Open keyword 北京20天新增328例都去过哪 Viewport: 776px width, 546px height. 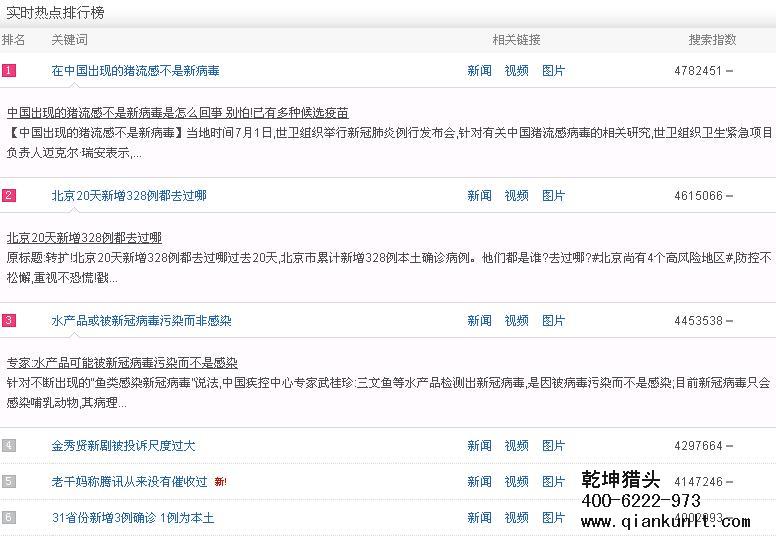click(x=129, y=196)
